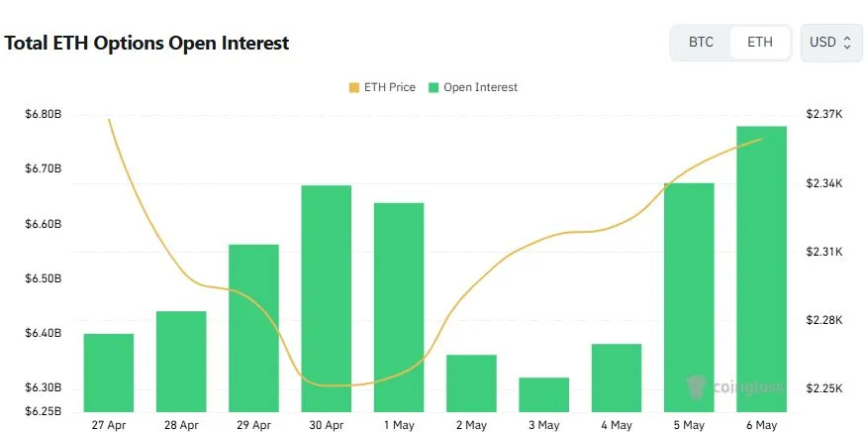
Task: Toggle the Open Interest legend entry
Action: 473,87
